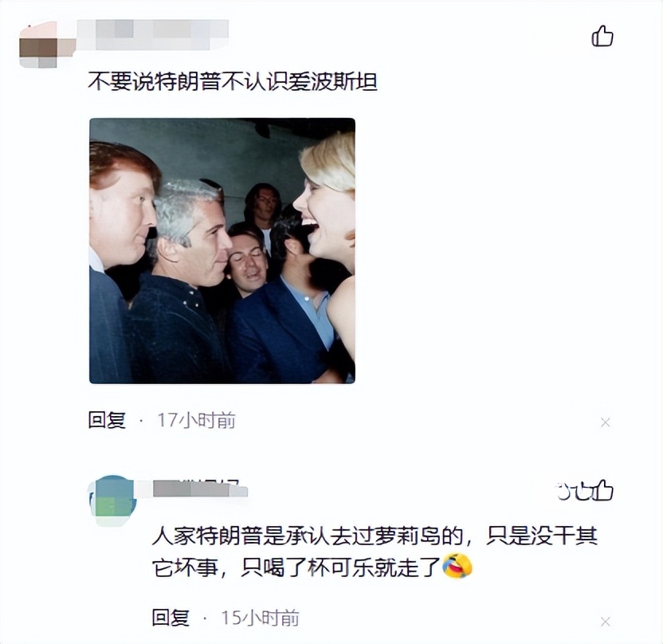Image resolution: width=663 pixels, height=644 pixels.
Task: Select the 17小时前 timestamp
Action: pyautogui.click(x=196, y=420)
